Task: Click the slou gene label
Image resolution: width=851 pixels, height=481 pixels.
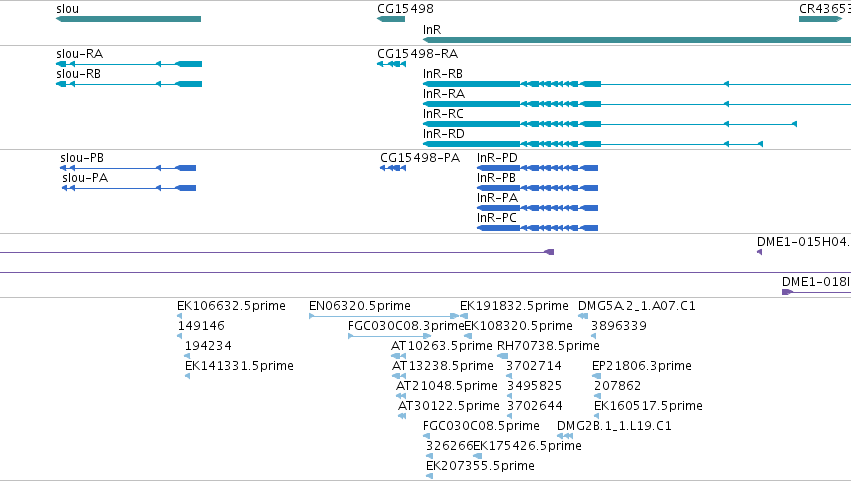Action: pos(67,9)
